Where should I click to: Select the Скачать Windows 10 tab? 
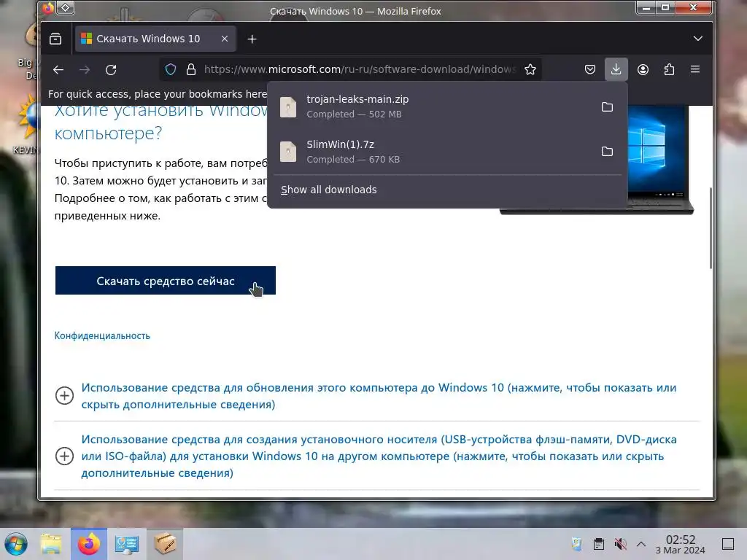click(155, 39)
